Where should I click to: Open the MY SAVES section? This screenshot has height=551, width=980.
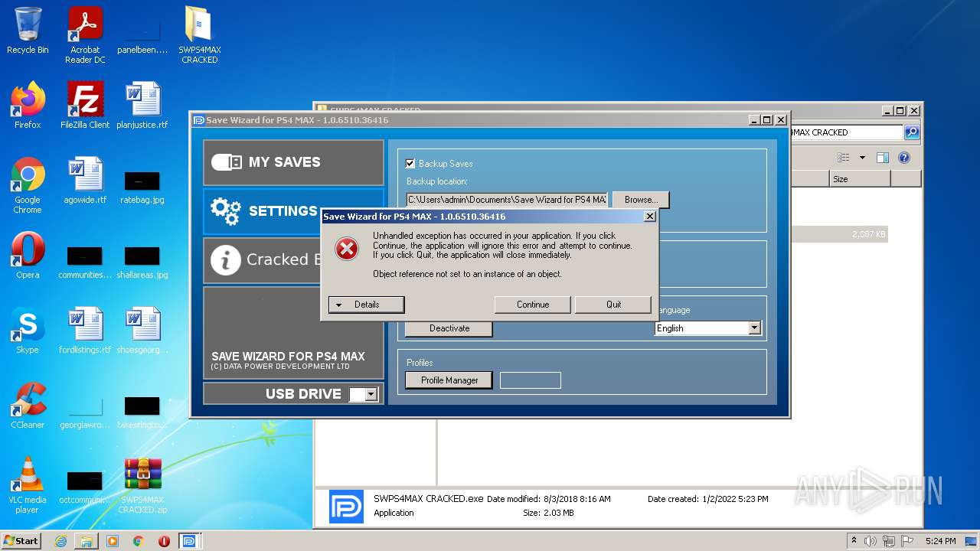click(x=293, y=162)
